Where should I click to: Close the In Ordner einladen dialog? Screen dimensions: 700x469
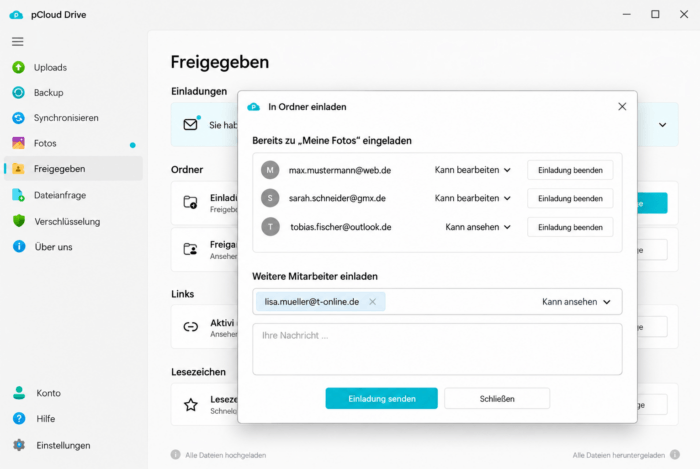coord(622,107)
